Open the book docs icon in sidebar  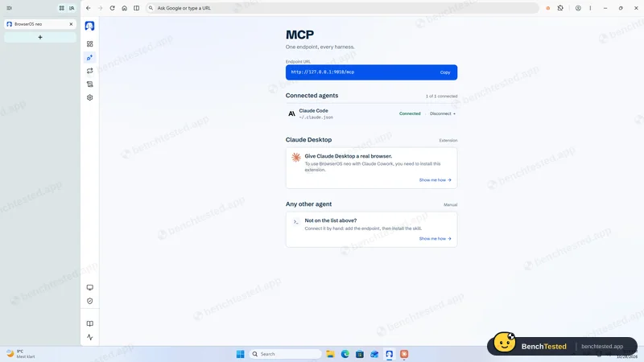90,324
